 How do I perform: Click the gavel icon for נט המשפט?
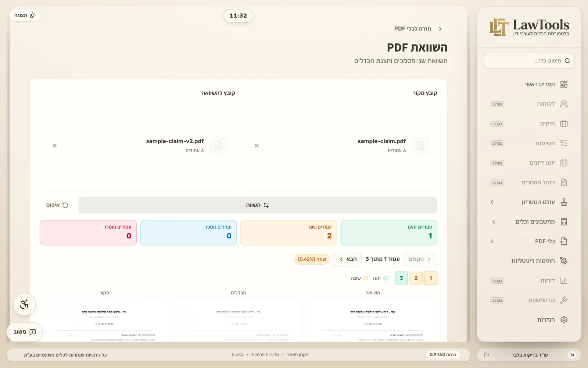[564, 300]
